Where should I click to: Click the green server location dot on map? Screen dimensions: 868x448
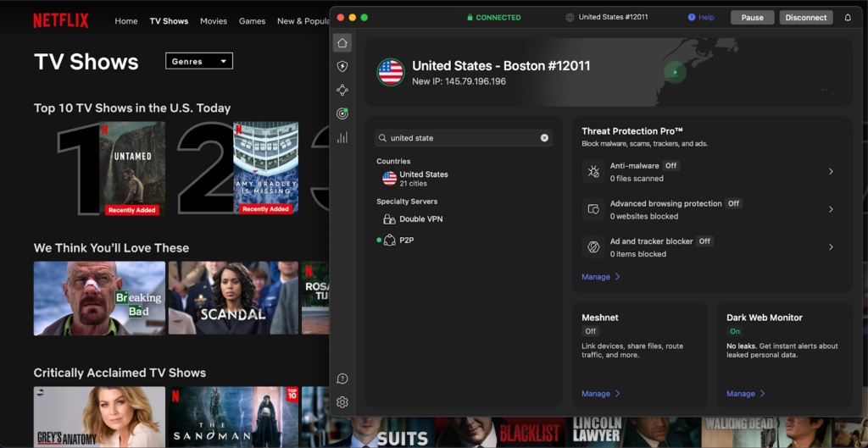[675, 73]
